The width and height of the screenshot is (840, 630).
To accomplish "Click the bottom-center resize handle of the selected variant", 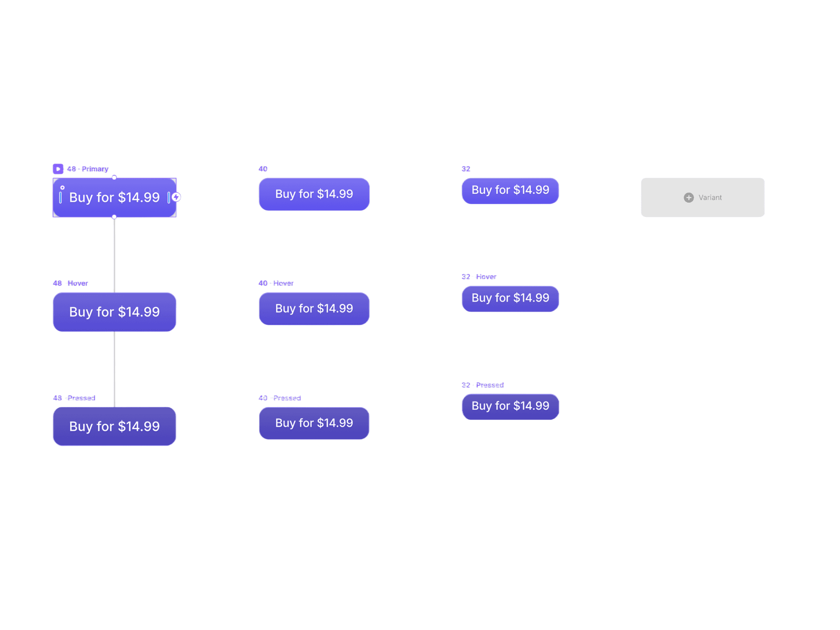I will (x=114, y=217).
